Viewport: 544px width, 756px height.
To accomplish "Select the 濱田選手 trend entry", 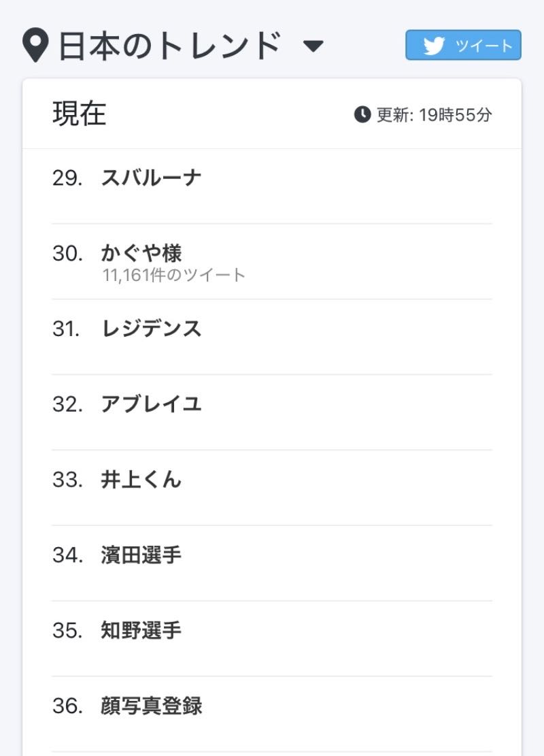I will point(141,556).
